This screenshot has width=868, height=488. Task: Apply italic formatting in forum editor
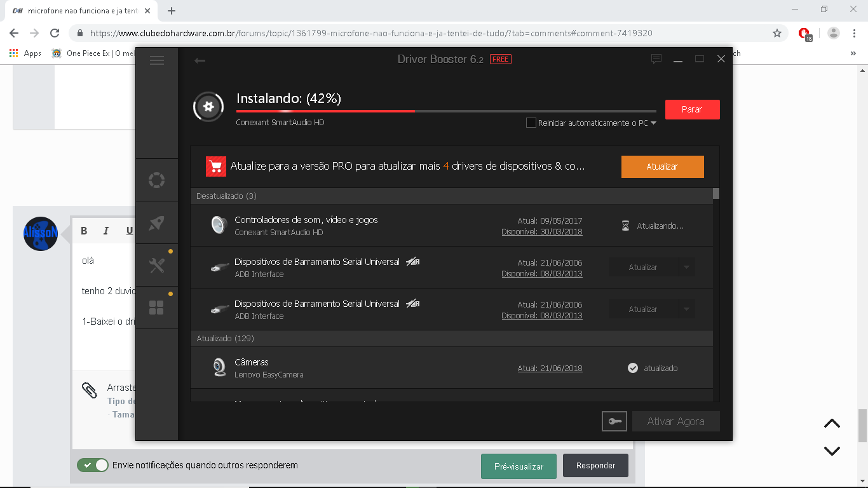click(106, 231)
